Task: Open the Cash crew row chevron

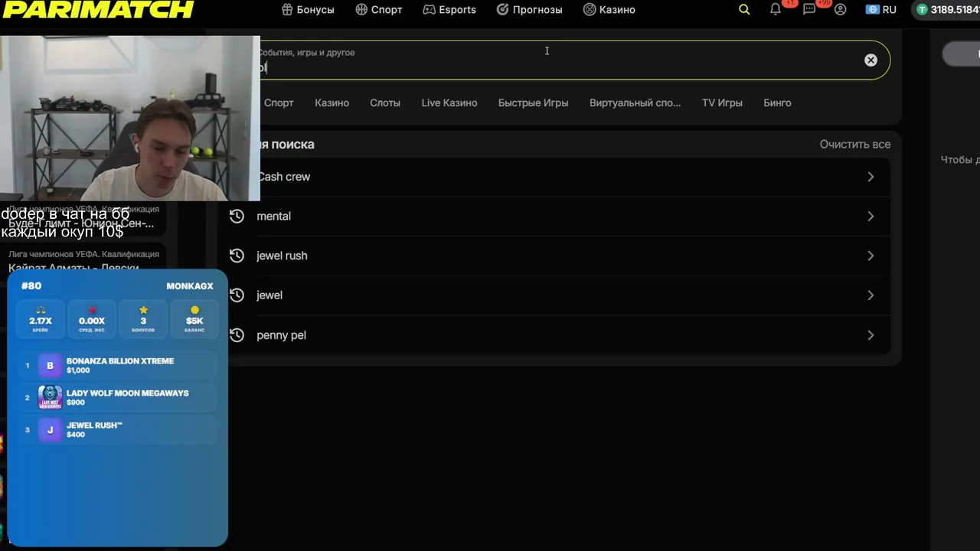Action: (871, 177)
